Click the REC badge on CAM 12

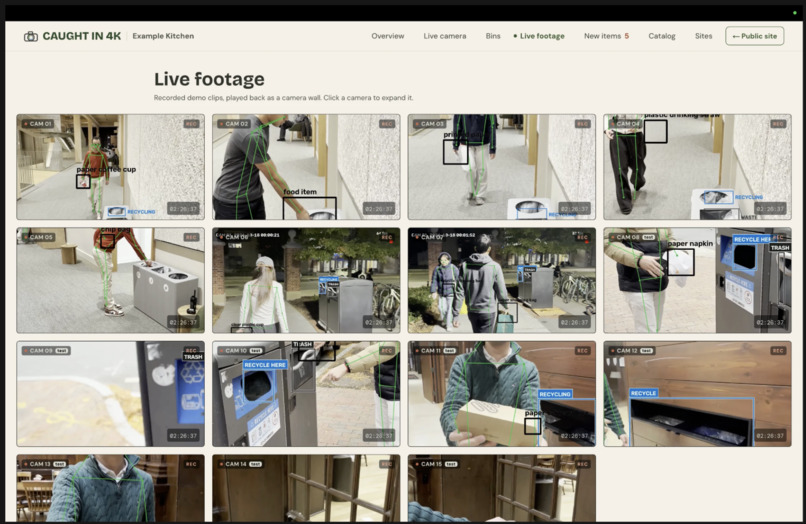pyautogui.click(x=778, y=351)
